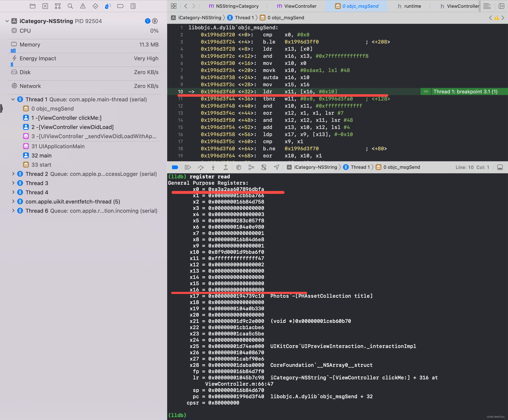This screenshot has width=508, height=420.
Task: Select the 0 objc_msgSend tab
Action: (x=357, y=6)
